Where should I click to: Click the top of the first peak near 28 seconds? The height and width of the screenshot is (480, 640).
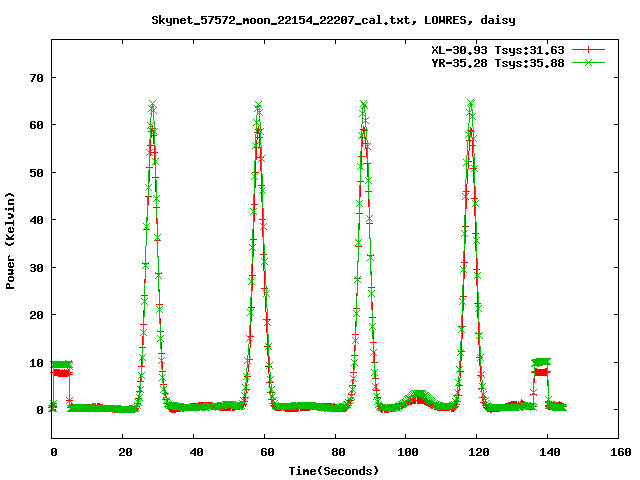pos(152,105)
